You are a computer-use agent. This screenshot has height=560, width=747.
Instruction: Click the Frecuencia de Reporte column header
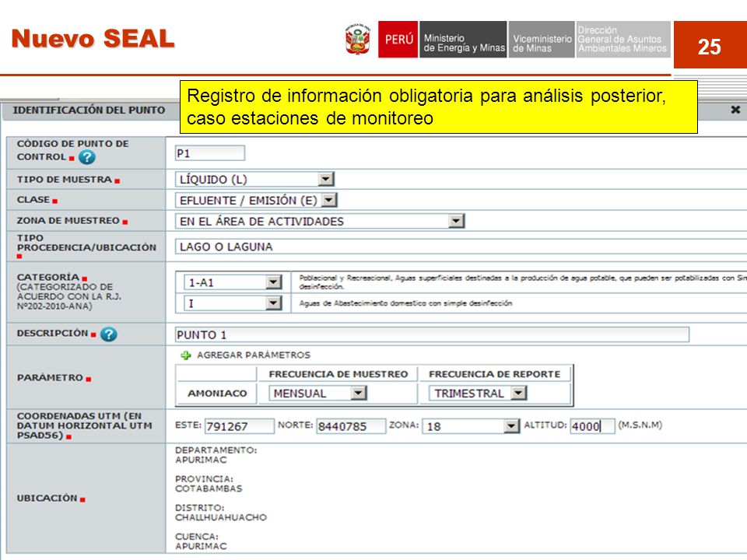coord(495,374)
